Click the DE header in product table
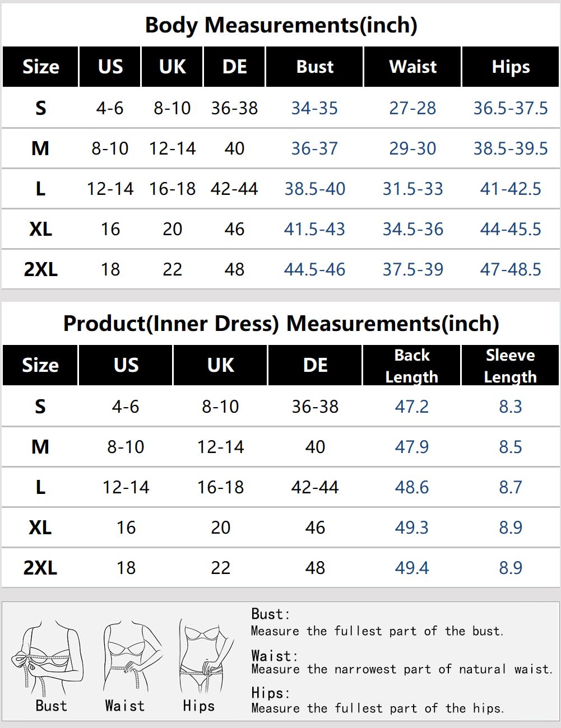 pyautogui.click(x=315, y=365)
